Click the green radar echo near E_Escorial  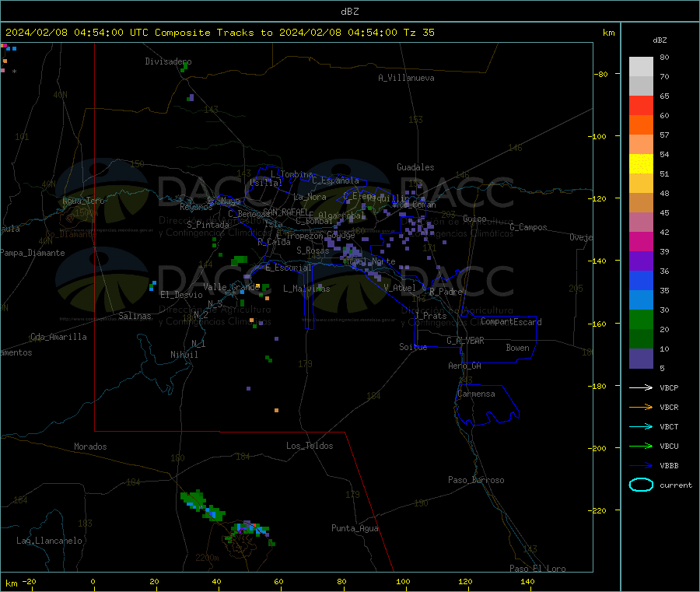point(240,260)
